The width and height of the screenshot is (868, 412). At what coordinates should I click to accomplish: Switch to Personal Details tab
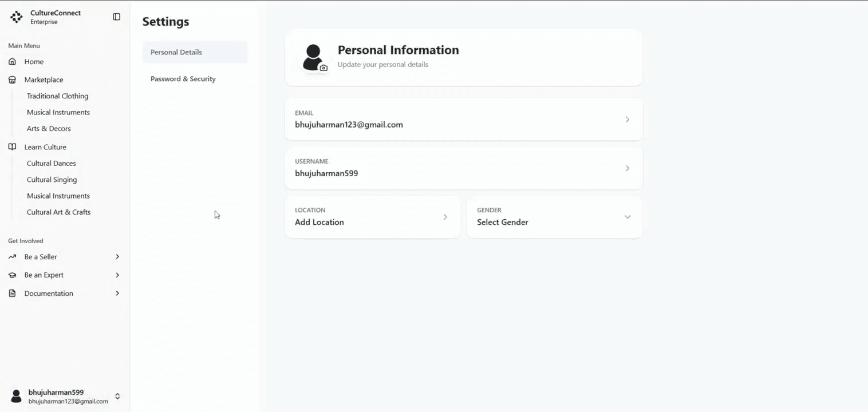195,52
